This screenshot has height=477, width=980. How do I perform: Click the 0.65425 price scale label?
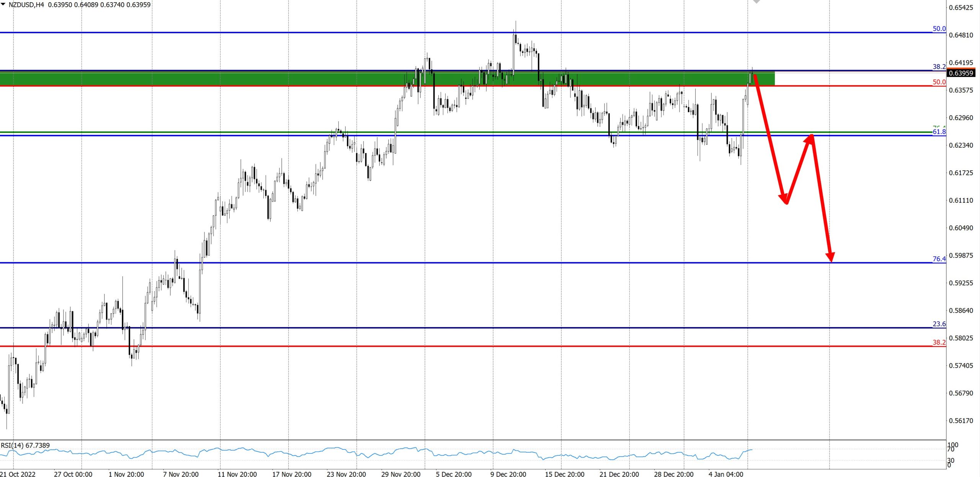(x=960, y=8)
